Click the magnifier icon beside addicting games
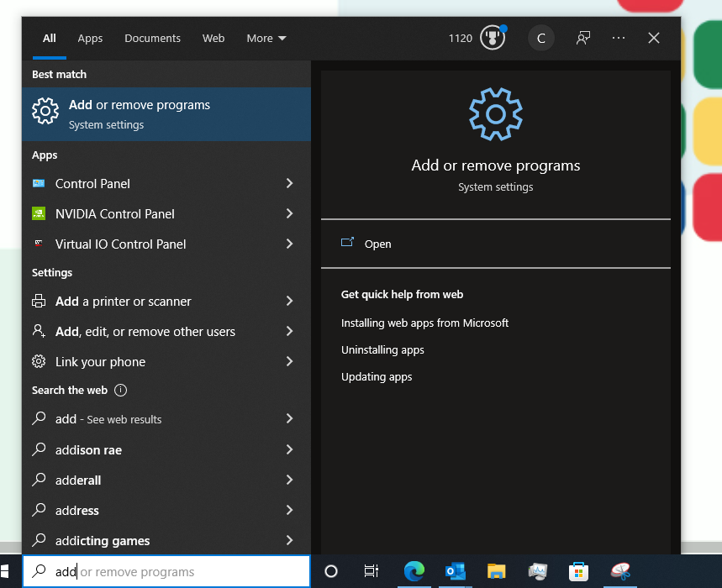 coord(39,539)
